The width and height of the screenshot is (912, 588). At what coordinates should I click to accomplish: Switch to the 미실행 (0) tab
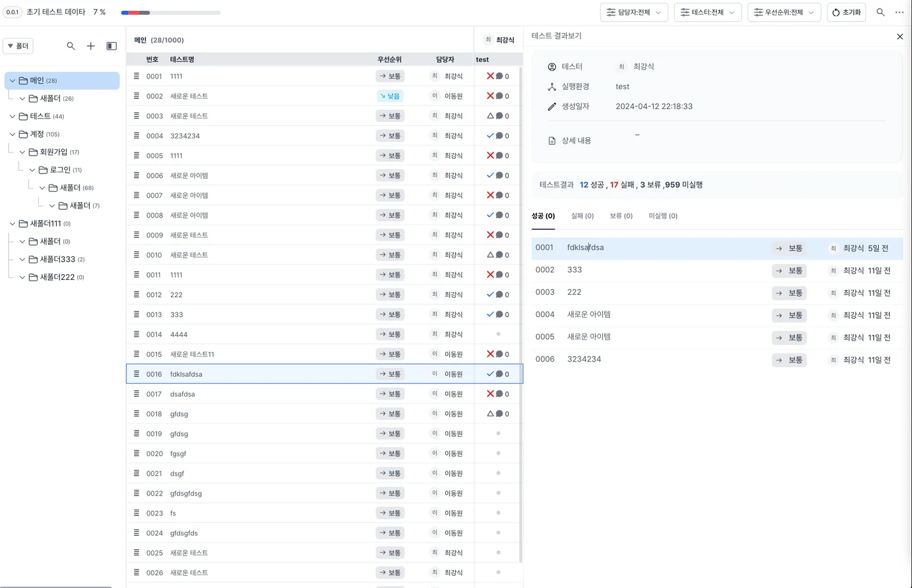[x=663, y=216]
